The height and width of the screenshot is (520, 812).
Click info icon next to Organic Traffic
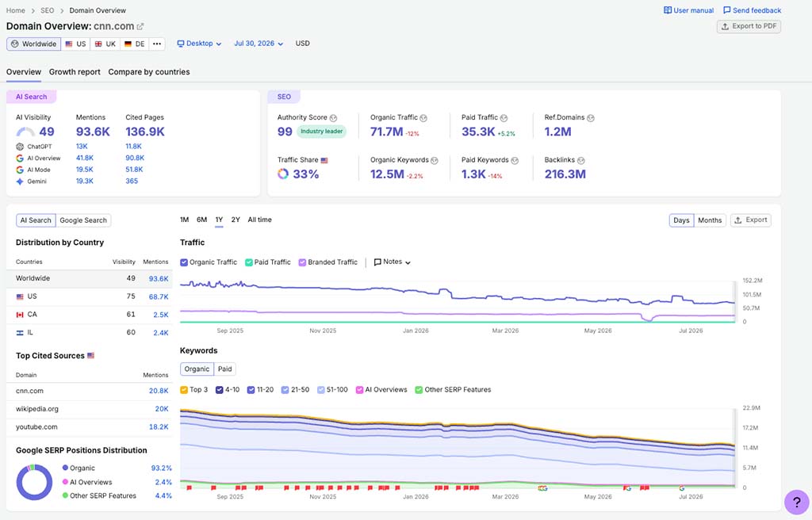(423, 117)
